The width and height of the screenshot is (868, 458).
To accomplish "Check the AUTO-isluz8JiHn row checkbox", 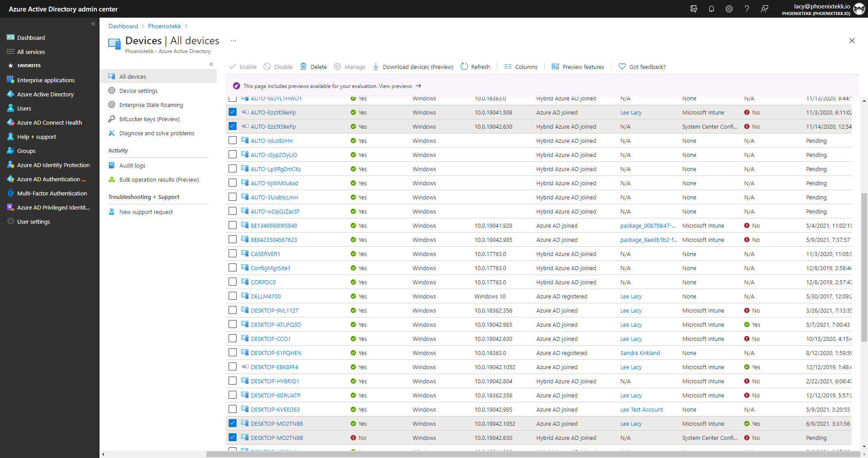I will [x=233, y=140].
